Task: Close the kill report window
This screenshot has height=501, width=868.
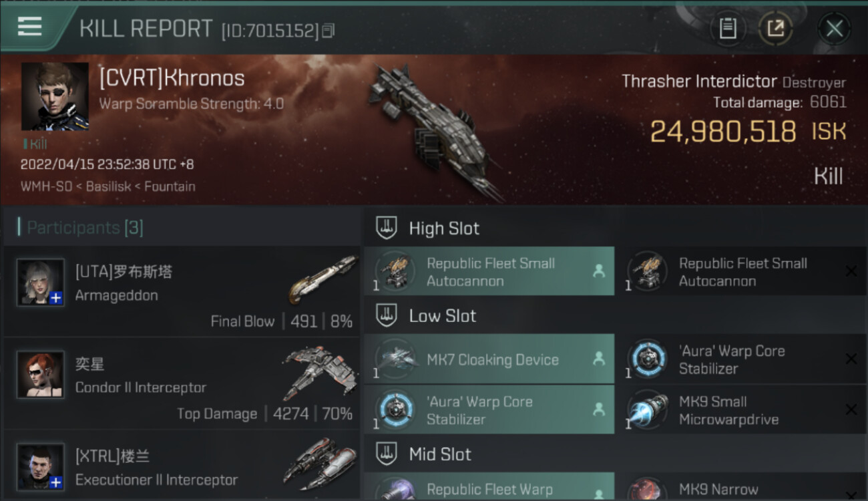Action: pos(834,29)
